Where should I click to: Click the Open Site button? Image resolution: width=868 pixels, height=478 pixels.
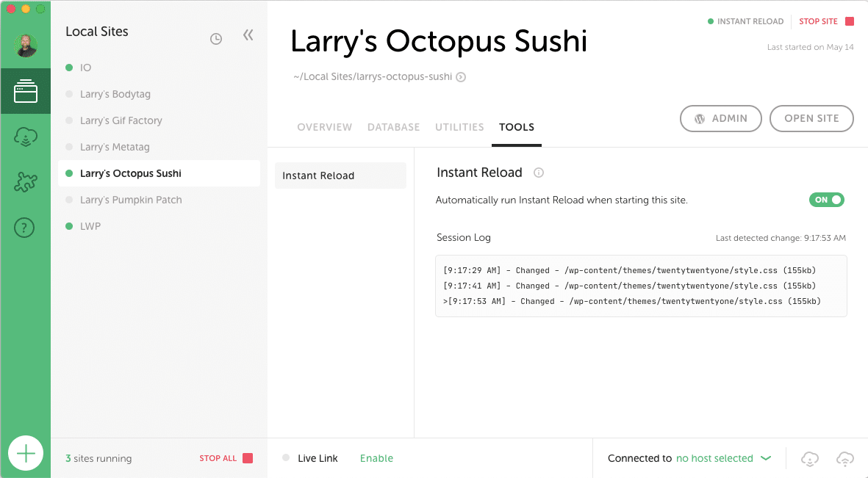(x=811, y=118)
